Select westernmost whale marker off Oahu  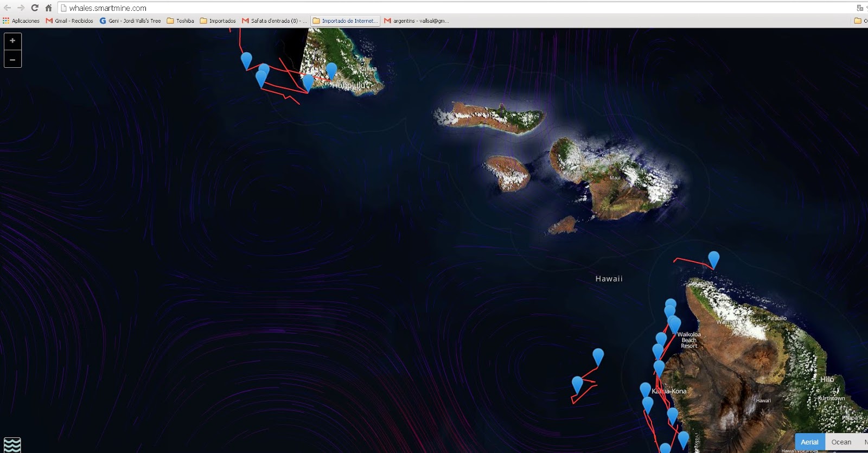tap(246, 60)
